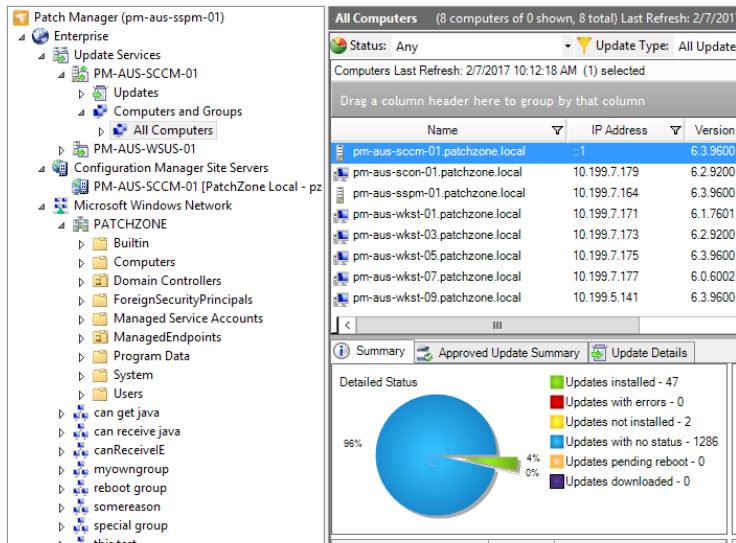Open the Status dropdown arrow
This screenshot has height=543, width=736.
coord(567,46)
